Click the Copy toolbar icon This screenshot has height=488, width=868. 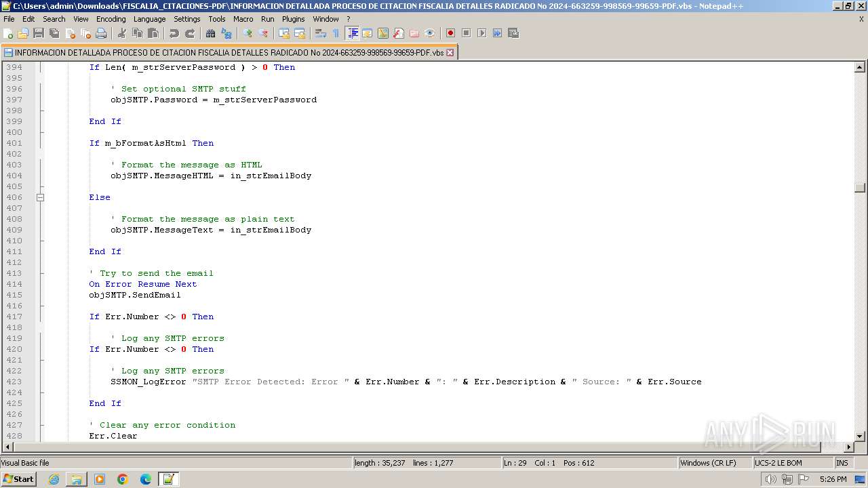pyautogui.click(x=138, y=33)
